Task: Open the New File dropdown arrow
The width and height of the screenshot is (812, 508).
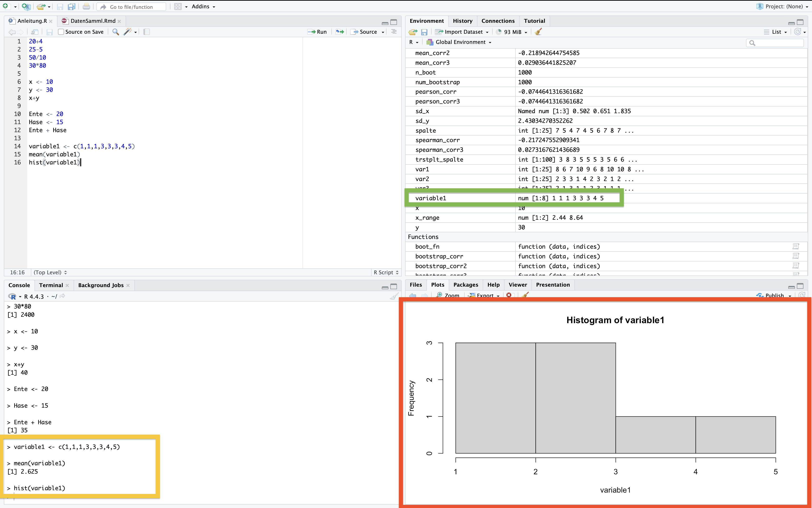Action: tap(15, 7)
